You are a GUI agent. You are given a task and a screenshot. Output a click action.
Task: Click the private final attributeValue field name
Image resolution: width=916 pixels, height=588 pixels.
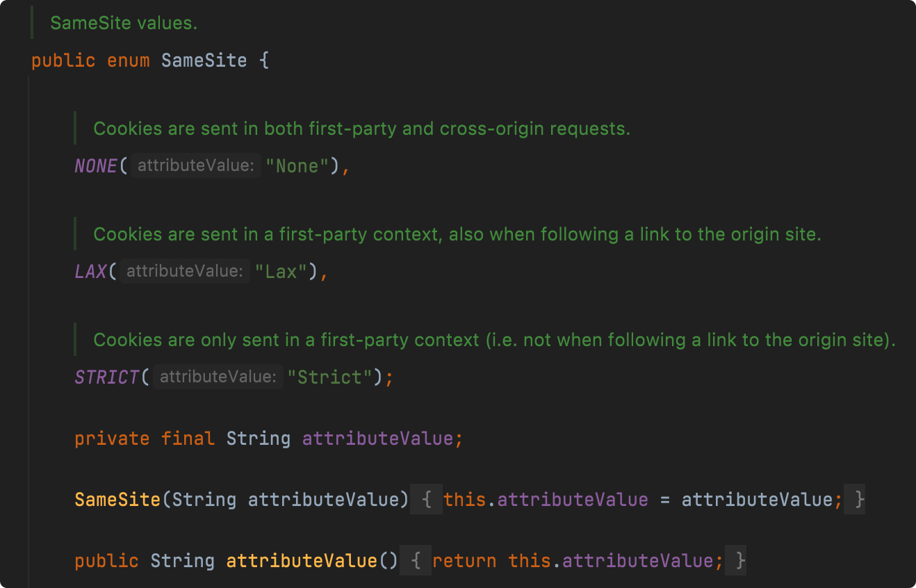click(377, 439)
